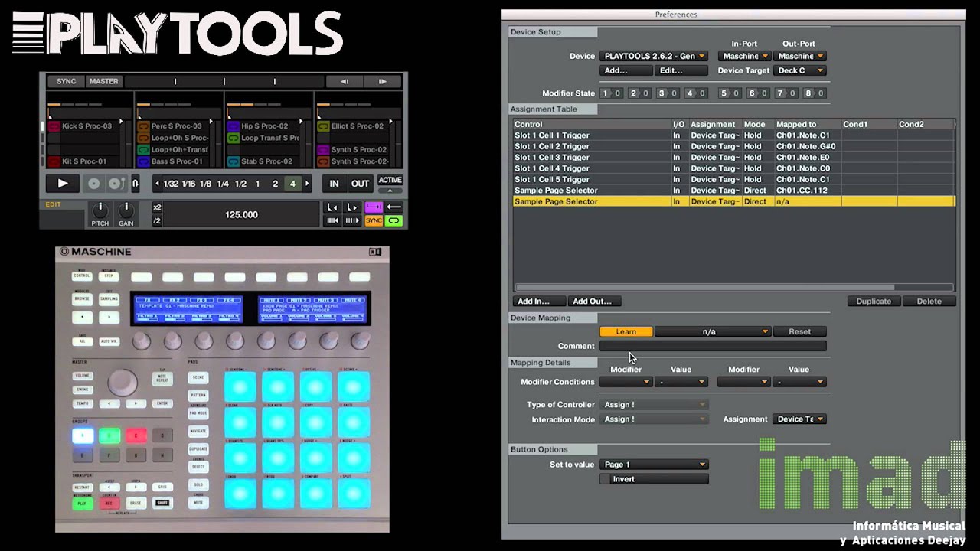Screen dimensions: 980x551
Task: Click the GAIN knob
Action: [x=126, y=210]
